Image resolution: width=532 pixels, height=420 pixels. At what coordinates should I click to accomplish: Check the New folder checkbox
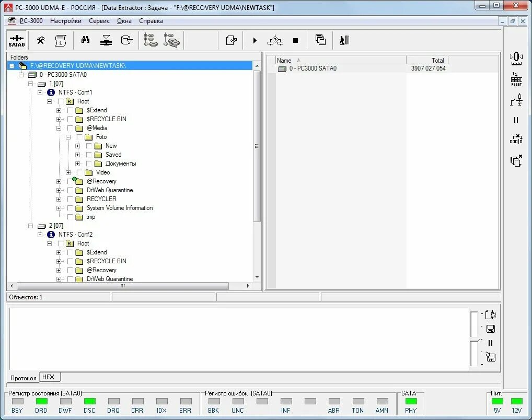pos(89,146)
